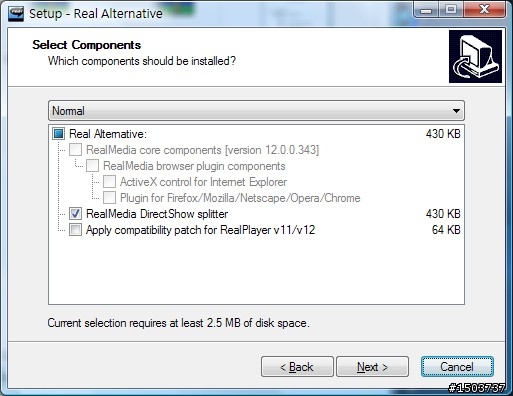513x396 pixels.
Task: Click the 'Select Components' heading
Action: 87,45
